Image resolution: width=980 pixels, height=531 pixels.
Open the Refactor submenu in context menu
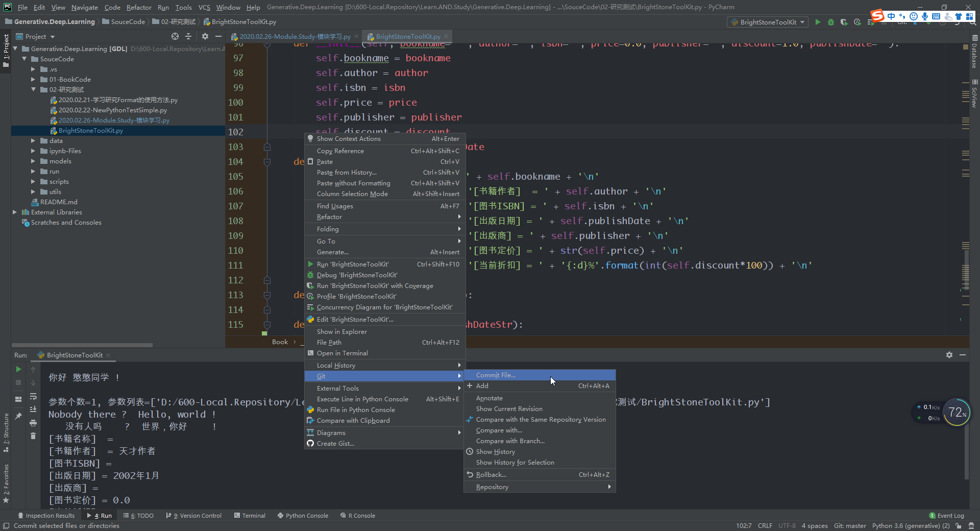click(x=385, y=217)
